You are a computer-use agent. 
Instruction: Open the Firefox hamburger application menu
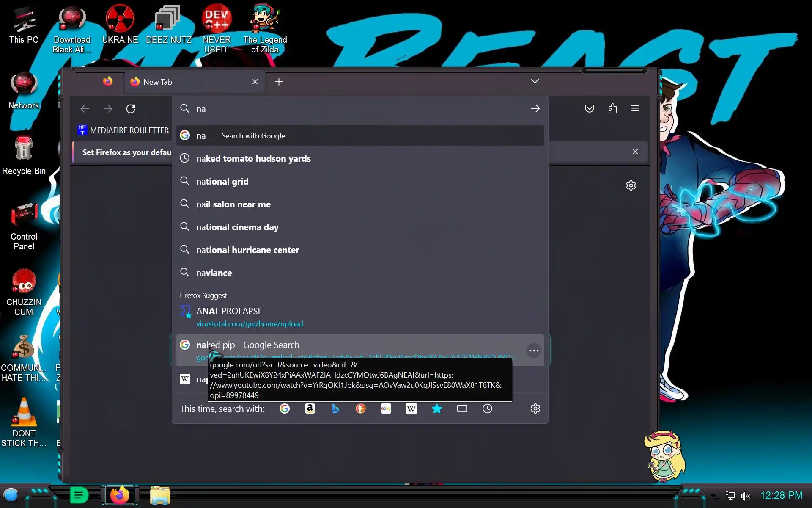pos(635,109)
